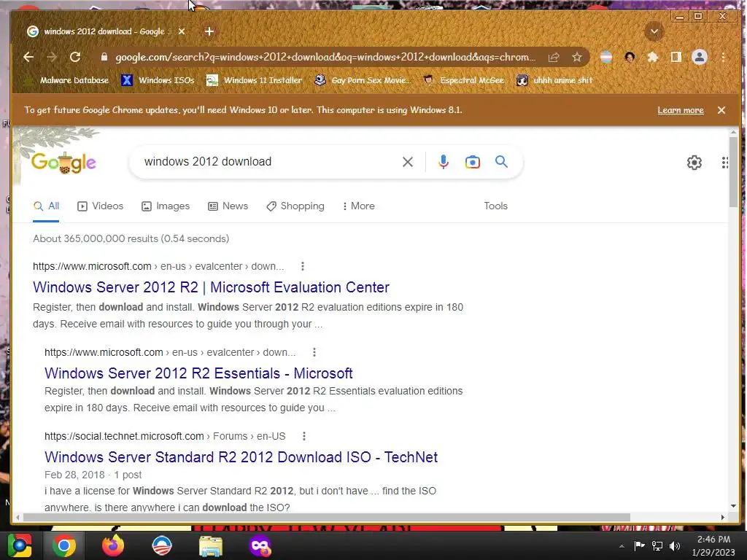Screen dimensions: 747x560
Task: Open Google search settings gear
Action: pyautogui.click(x=694, y=163)
